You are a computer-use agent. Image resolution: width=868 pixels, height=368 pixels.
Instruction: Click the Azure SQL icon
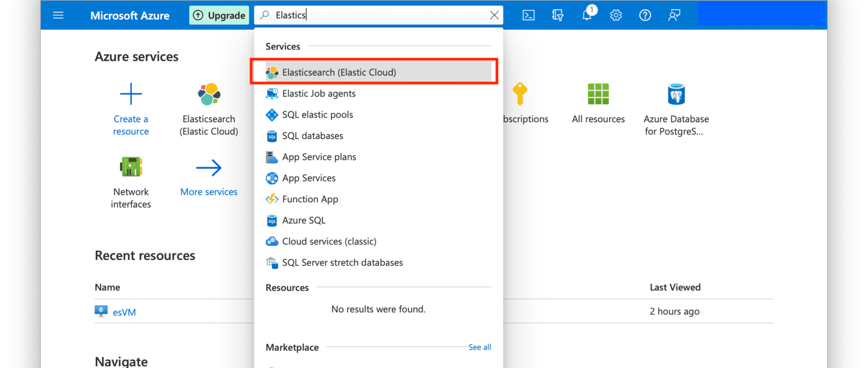pyautogui.click(x=272, y=220)
